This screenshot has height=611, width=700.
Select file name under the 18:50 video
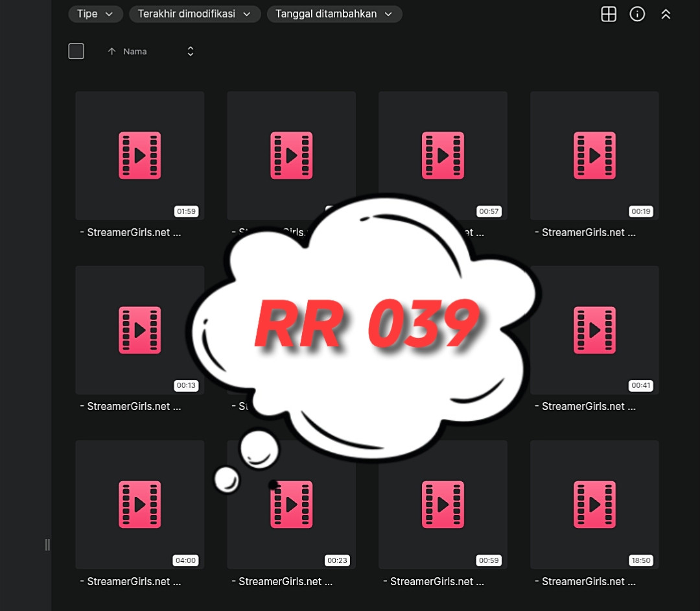click(585, 582)
